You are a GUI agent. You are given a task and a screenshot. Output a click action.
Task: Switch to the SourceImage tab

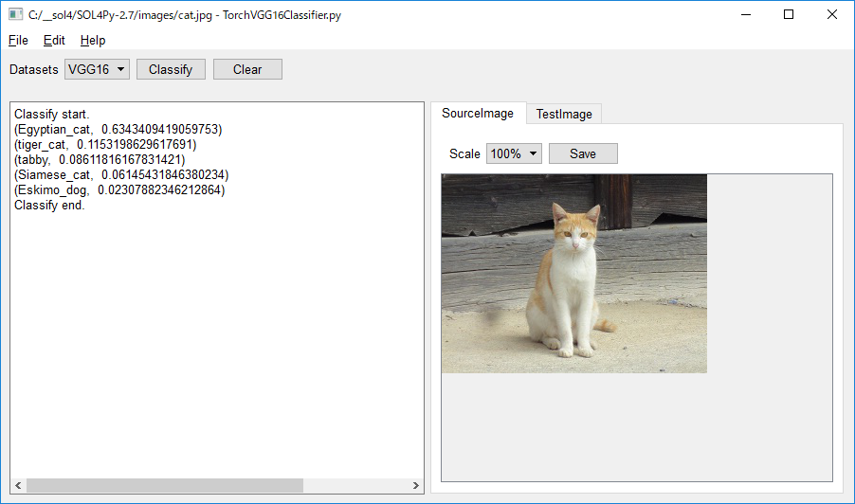(478, 113)
